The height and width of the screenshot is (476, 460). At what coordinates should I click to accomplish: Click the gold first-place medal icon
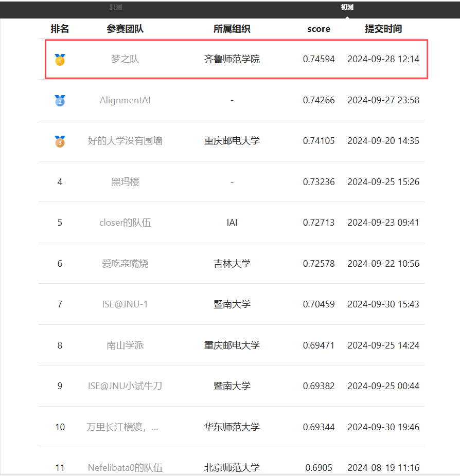pyautogui.click(x=60, y=60)
